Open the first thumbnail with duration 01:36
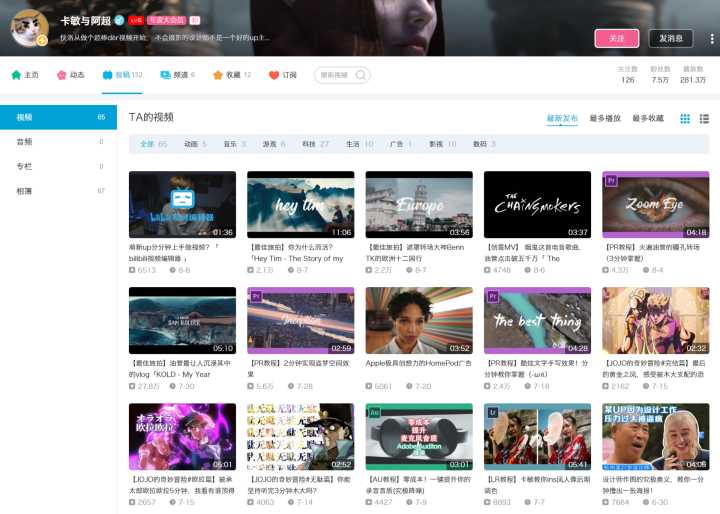The width and height of the screenshot is (720, 514). pos(182,205)
